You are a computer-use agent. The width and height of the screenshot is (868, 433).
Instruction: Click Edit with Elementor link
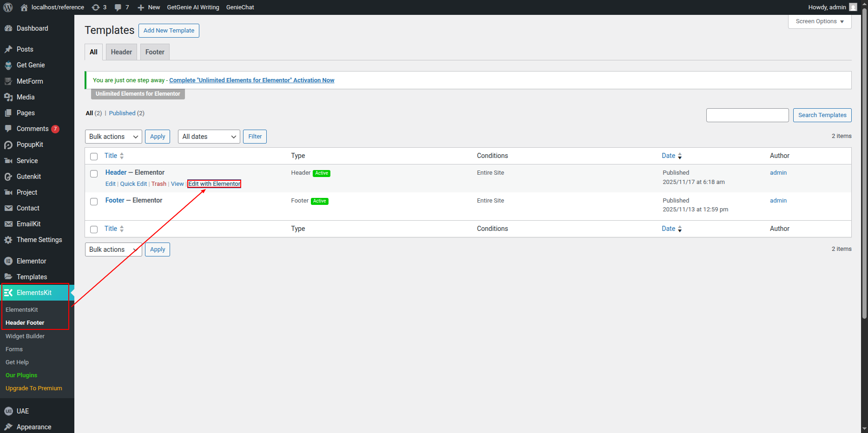pyautogui.click(x=214, y=184)
